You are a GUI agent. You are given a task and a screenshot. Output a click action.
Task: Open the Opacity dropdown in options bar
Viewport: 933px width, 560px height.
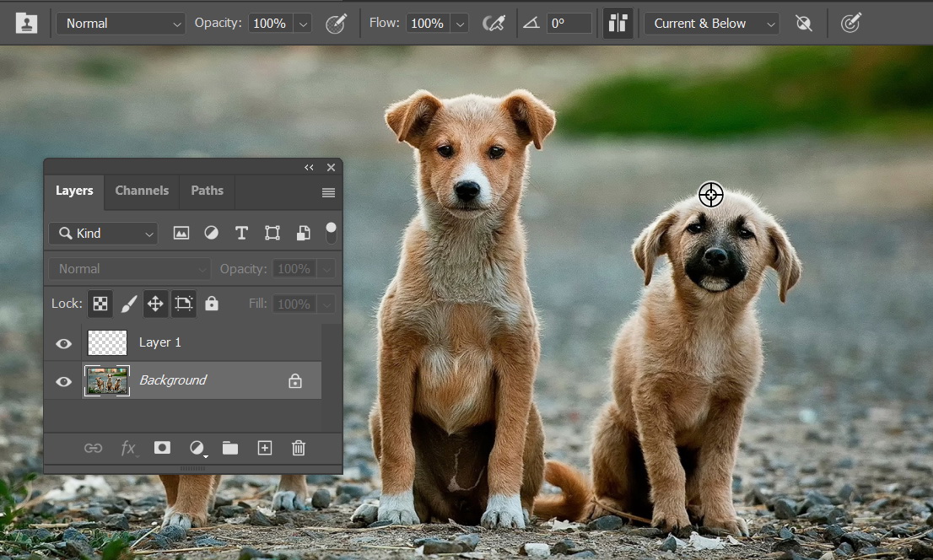click(x=304, y=24)
